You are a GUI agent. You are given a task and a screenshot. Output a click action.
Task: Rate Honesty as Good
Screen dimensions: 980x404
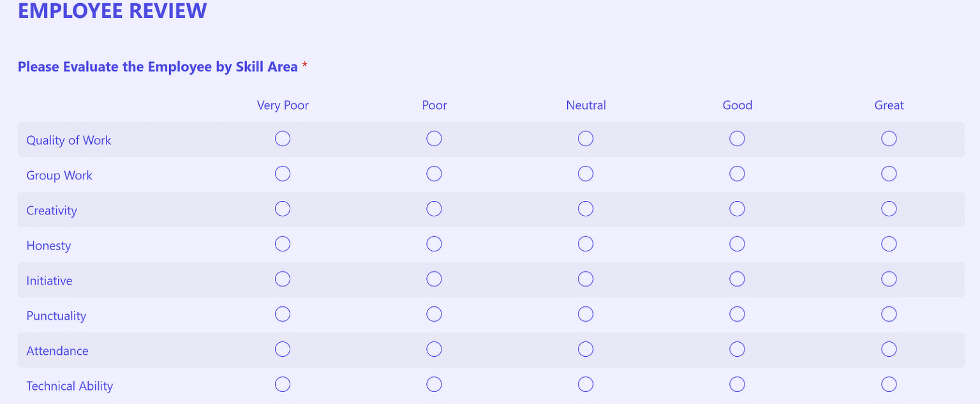click(x=737, y=244)
